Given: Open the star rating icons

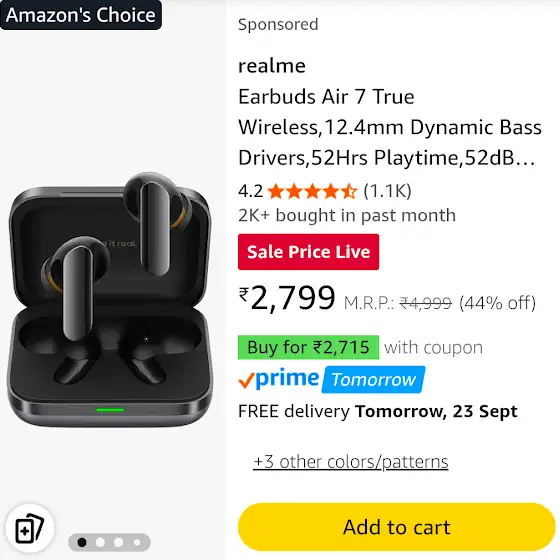Looking at the screenshot, I should [x=312, y=191].
